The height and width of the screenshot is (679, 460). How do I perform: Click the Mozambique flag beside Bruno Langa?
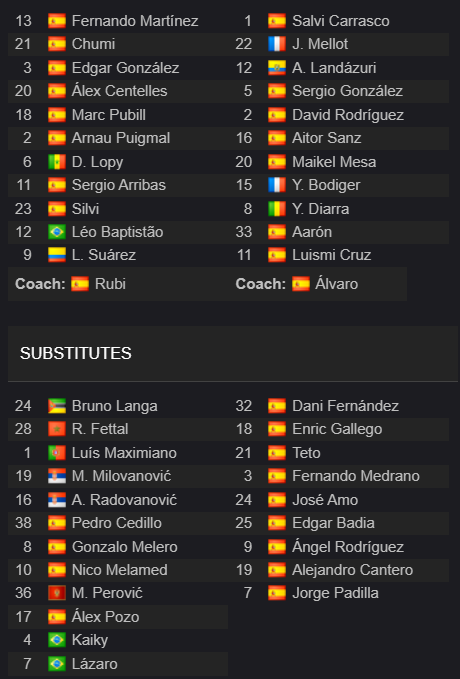(57, 406)
